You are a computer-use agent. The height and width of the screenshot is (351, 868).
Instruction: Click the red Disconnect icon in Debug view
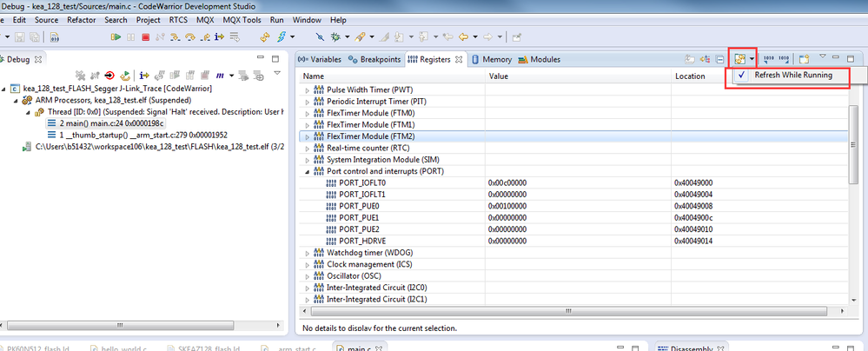click(x=109, y=76)
